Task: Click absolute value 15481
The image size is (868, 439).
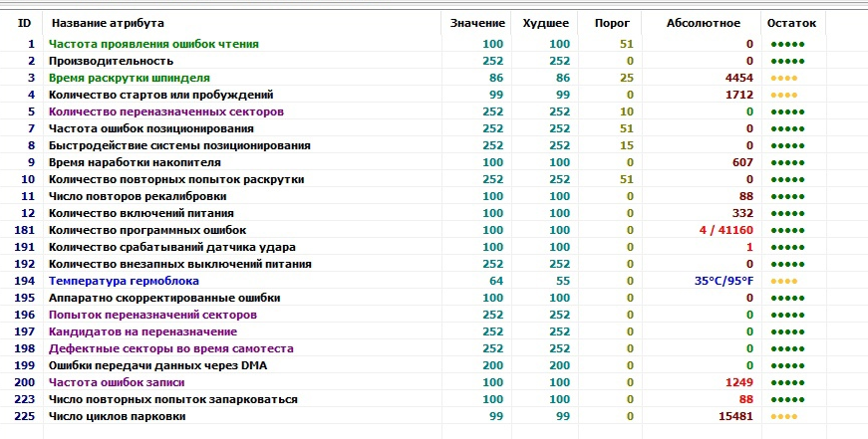Action: 735,416
